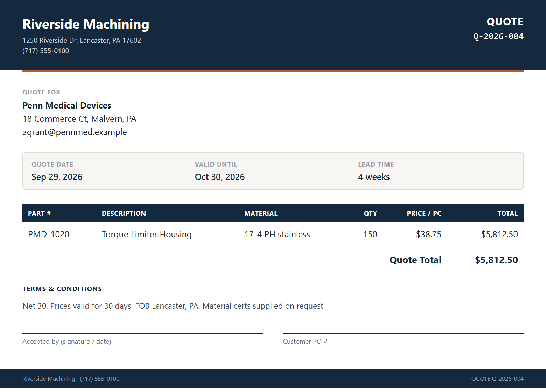Click the Valid Until value Oct 30, 2026
546x392 pixels.
pyautogui.click(x=220, y=177)
